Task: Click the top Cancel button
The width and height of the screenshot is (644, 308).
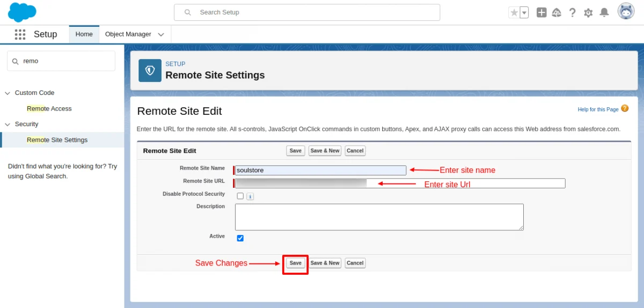Action: pyautogui.click(x=355, y=151)
